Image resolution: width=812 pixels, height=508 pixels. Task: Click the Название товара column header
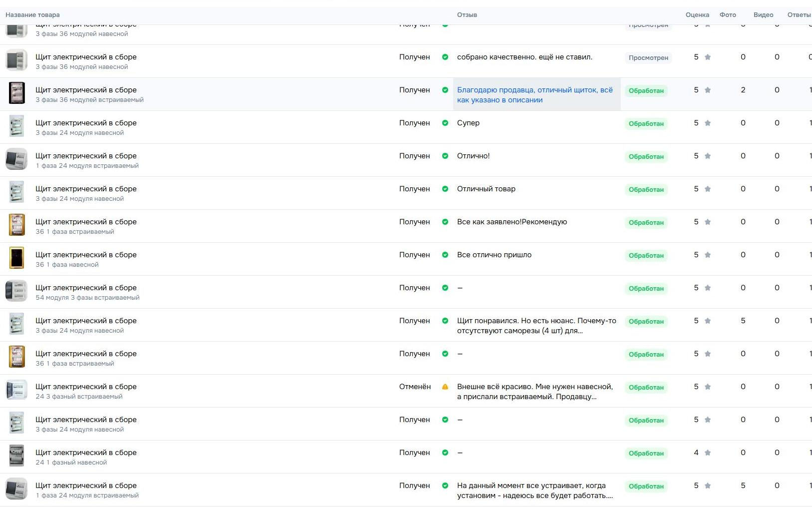coord(32,15)
